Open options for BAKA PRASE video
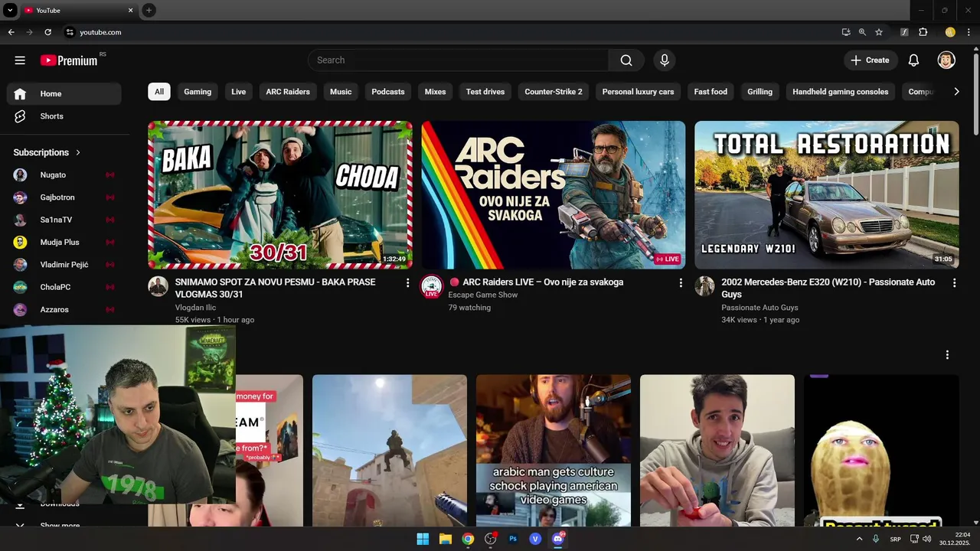 pos(407,283)
